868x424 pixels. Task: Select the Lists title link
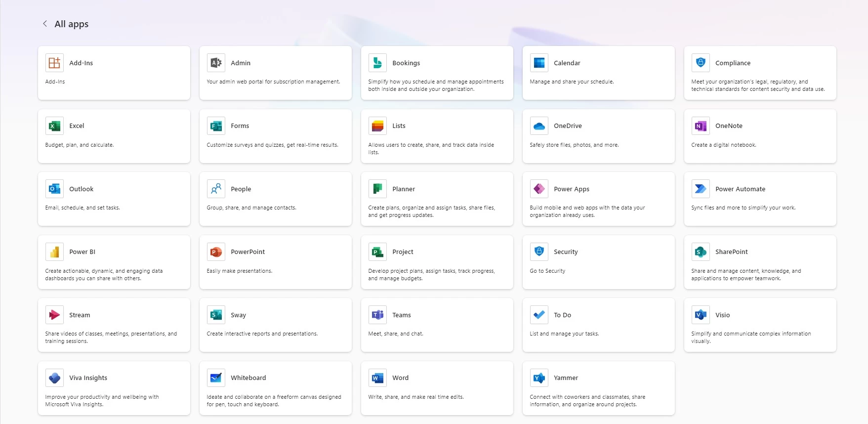399,126
